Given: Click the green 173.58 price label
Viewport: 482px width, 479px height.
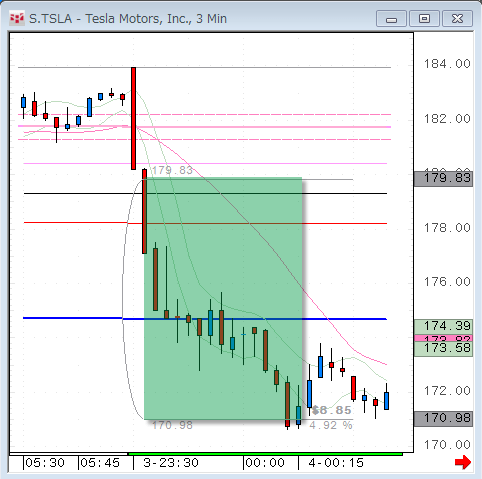Looking at the screenshot, I should coord(443,349).
